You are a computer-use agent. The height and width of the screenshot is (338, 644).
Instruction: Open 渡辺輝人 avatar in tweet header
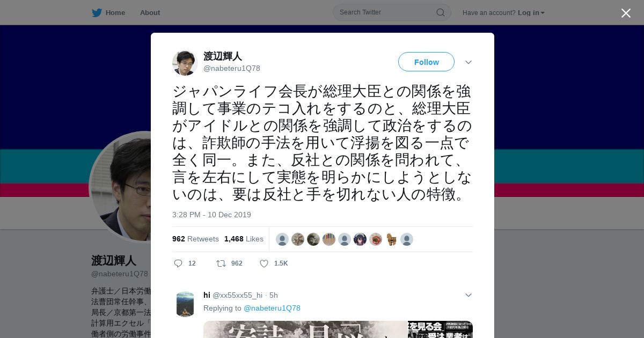(185, 63)
